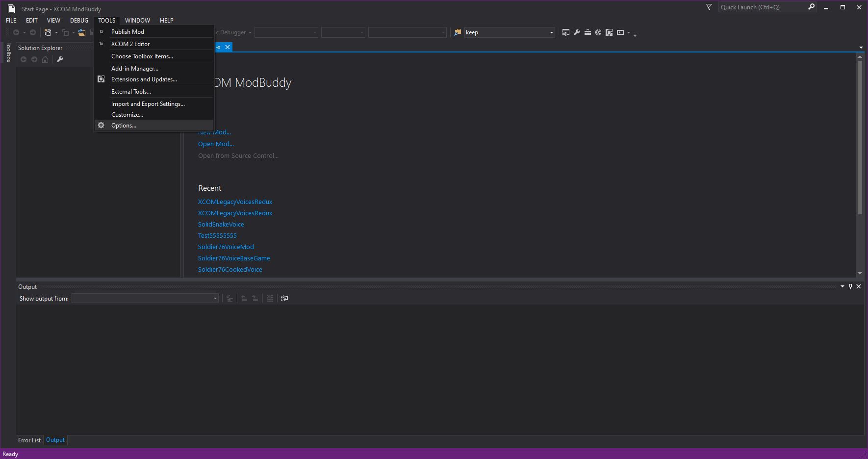Screen dimensions: 868x459
Task: Open the VIEW menu
Action: click(53, 20)
